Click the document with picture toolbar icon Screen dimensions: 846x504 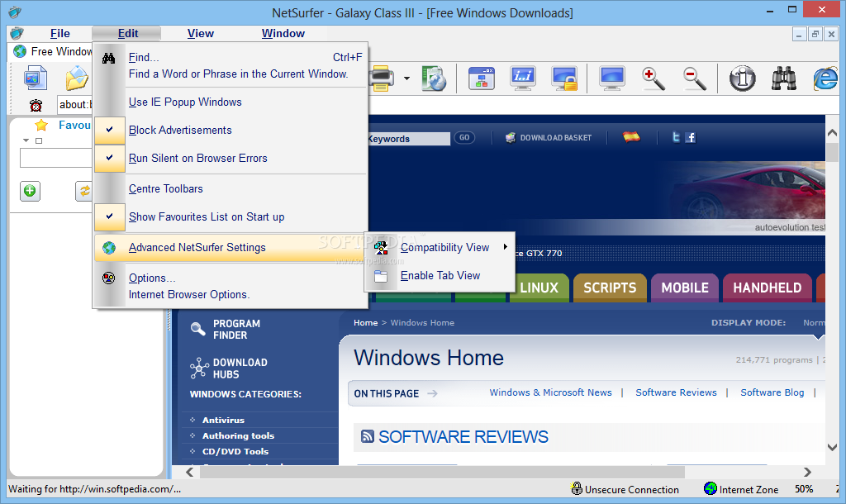point(35,78)
